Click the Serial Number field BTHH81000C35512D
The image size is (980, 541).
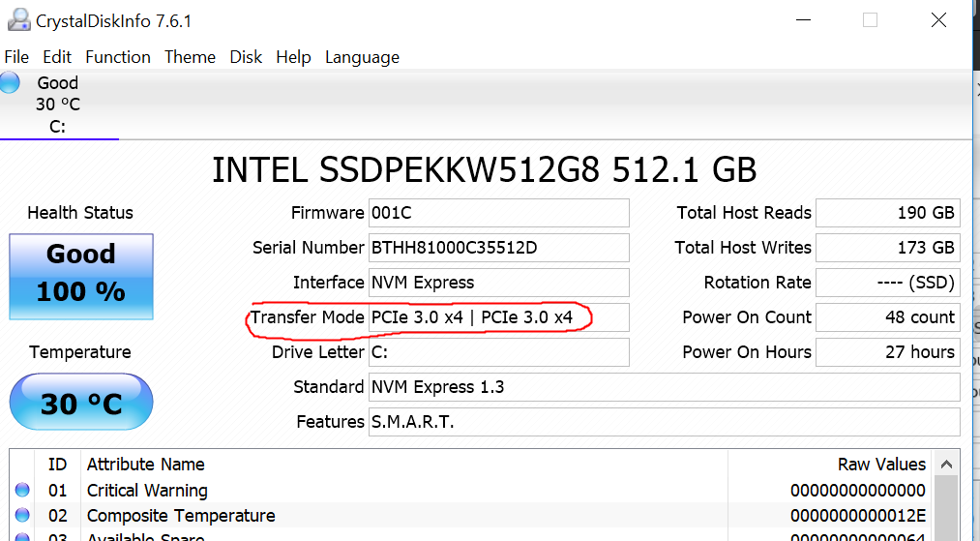click(499, 248)
